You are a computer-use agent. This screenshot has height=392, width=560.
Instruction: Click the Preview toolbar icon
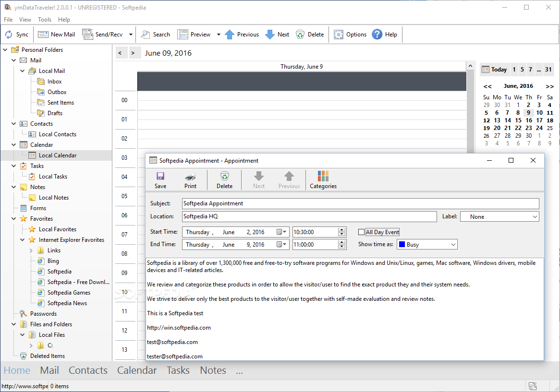coord(194,35)
